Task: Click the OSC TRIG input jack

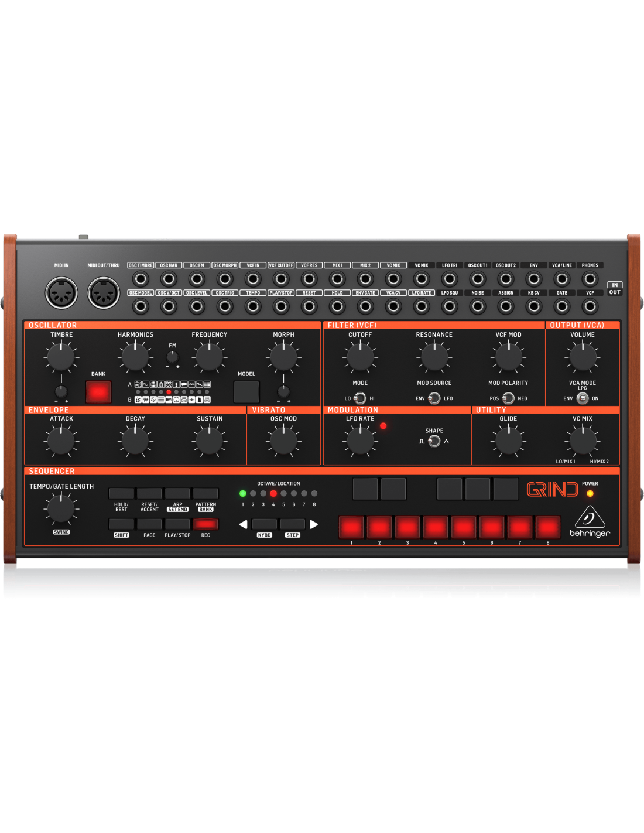Action: click(x=225, y=306)
